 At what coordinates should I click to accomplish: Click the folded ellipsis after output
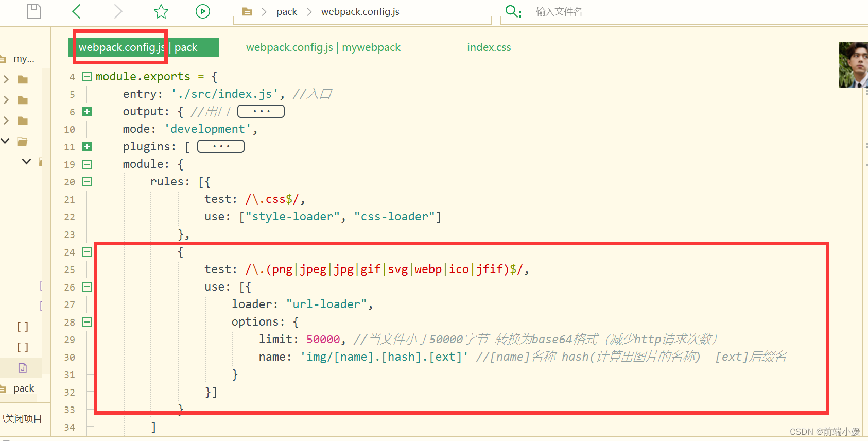pos(261,111)
